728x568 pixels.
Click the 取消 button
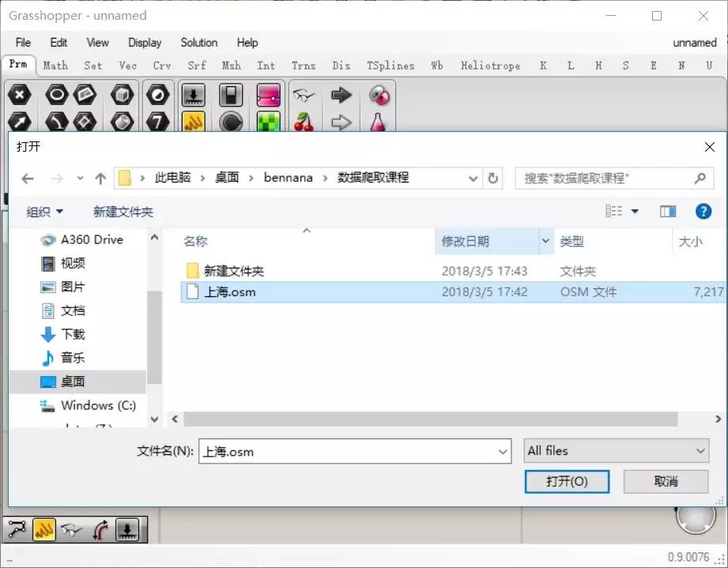[666, 481]
